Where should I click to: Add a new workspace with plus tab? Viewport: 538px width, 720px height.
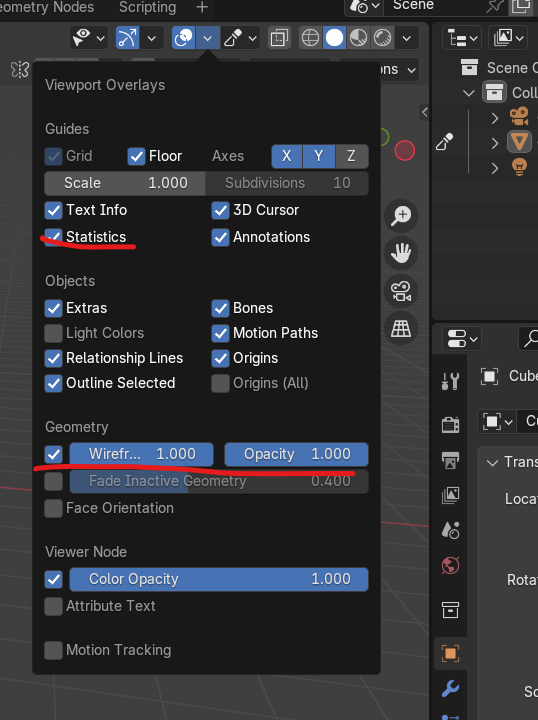point(202,7)
